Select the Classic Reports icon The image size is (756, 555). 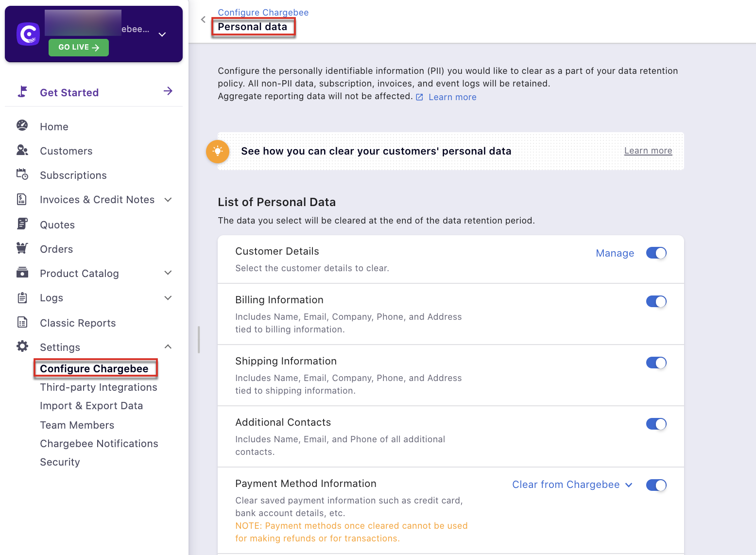22,322
